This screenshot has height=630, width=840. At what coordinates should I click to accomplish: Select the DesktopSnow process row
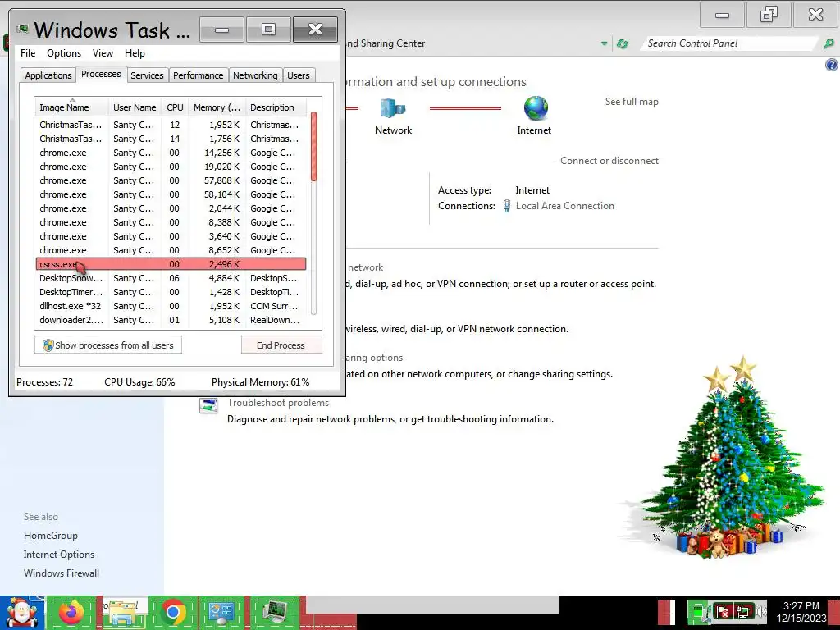[171, 278]
